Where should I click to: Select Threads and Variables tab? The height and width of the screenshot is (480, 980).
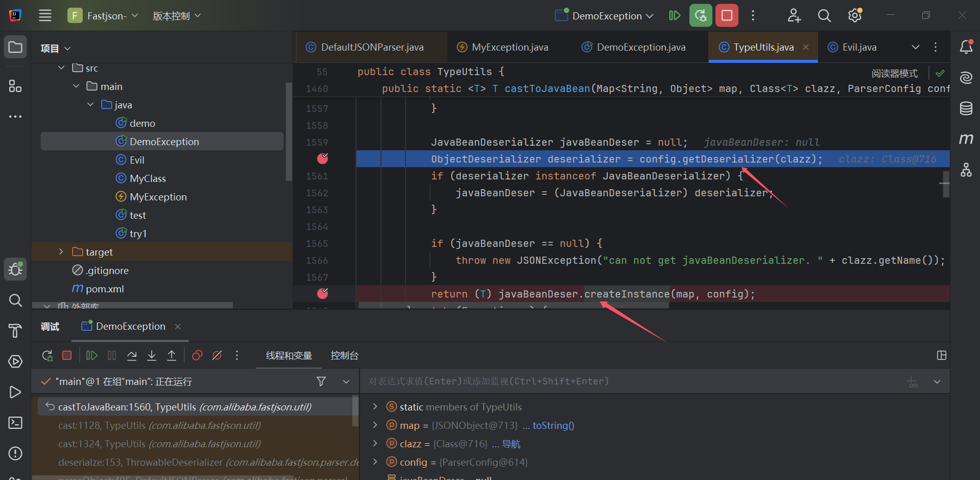point(289,355)
